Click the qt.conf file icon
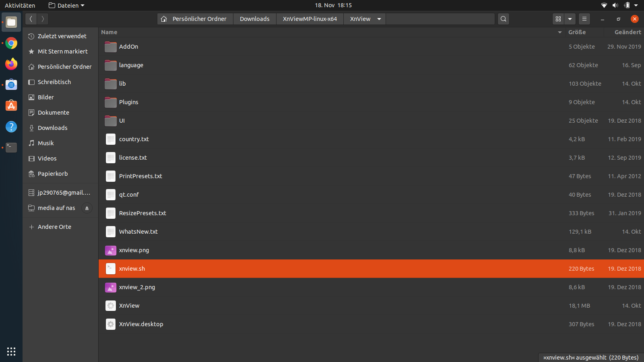 (111, 195)
